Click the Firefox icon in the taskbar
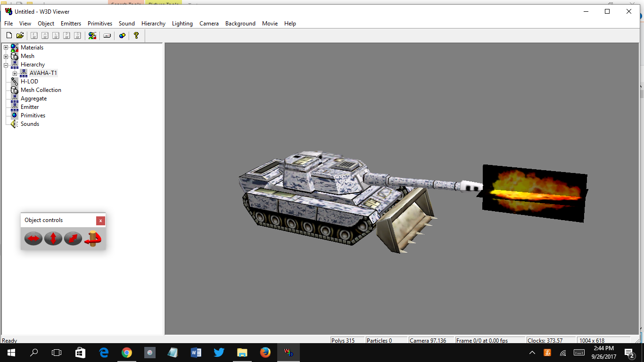644x362 pixels. pyautogui.click(x=265, y=353)
